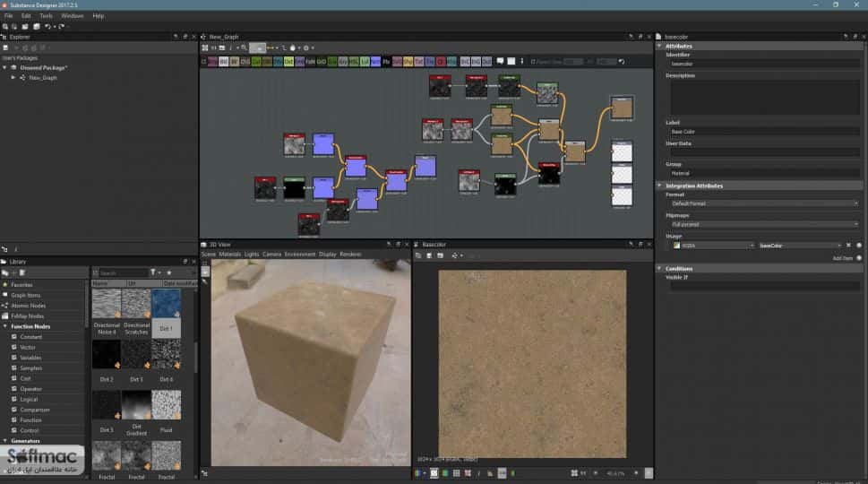Click the Group field showing Material
The width and height of the screenshot is (868, 484).
pos(764,173)
